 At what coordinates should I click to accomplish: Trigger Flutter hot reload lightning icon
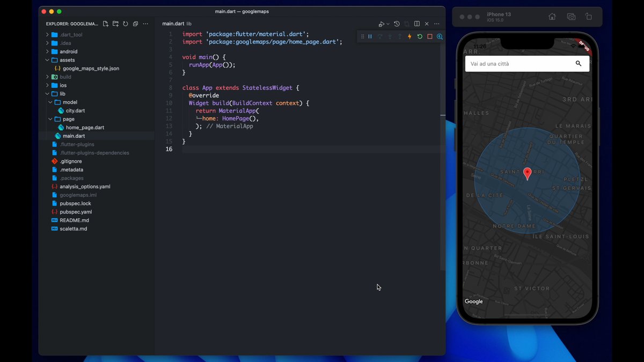(x=409, y=36)
